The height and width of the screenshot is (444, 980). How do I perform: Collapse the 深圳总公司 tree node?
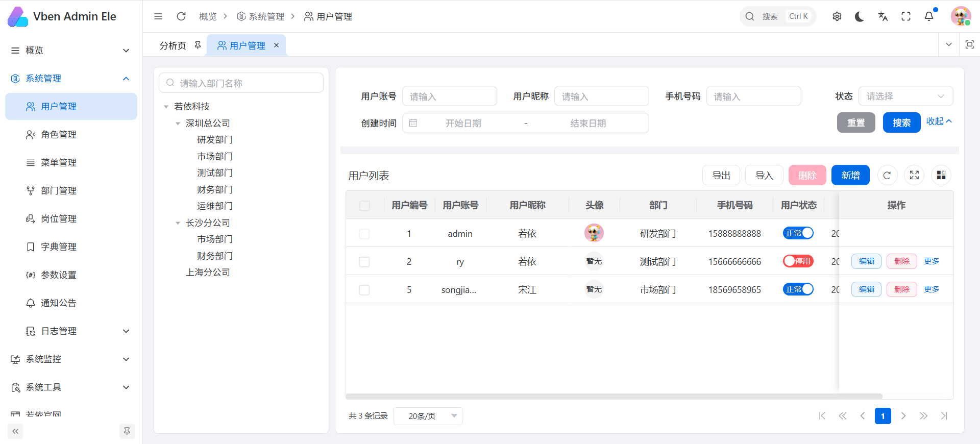(x=178, y=124)
